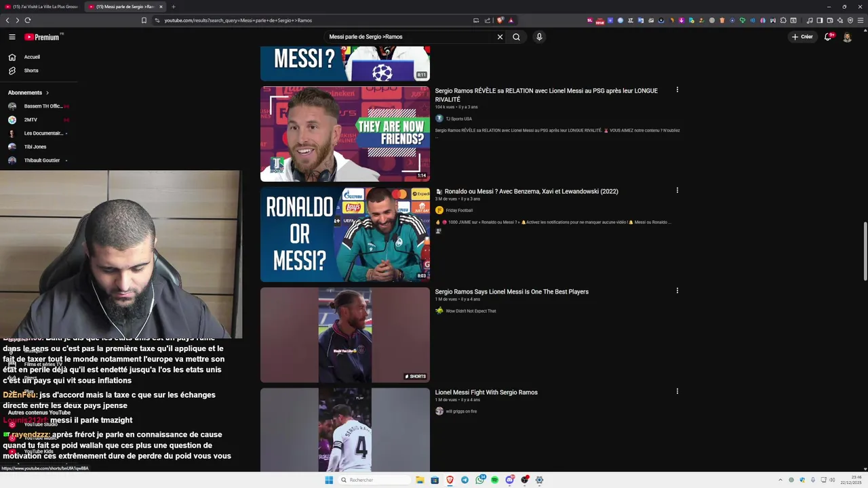
Task: Open more options for Messi Fight With Ramos video
Action: pos(677,391)
